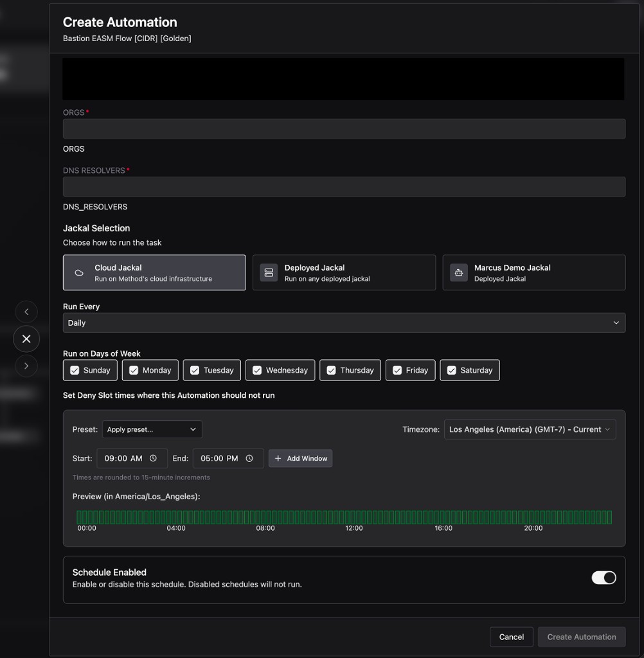Click the End time 05:00 PM field
The height and width of the screenshot is (658, 644).
[228, 458]
